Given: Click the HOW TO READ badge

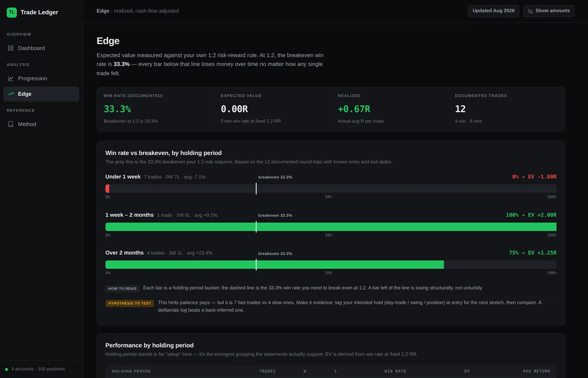Looking at the screenshot, I should 122,289.
